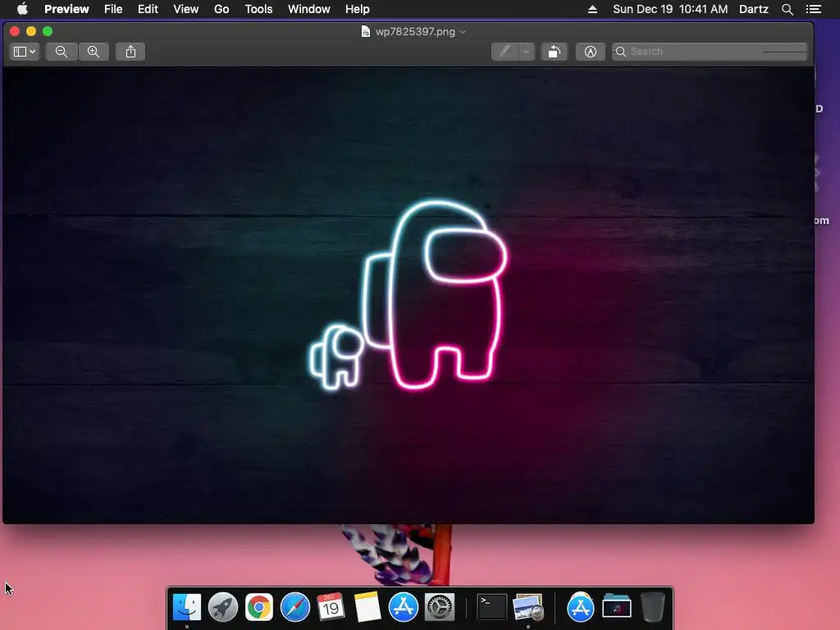Open Finder from the Dock

tap(187, 608)
